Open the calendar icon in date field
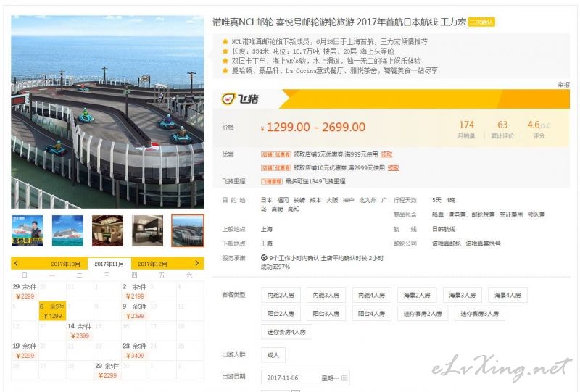This screenshot has width=580, height=392. point(344,378)
